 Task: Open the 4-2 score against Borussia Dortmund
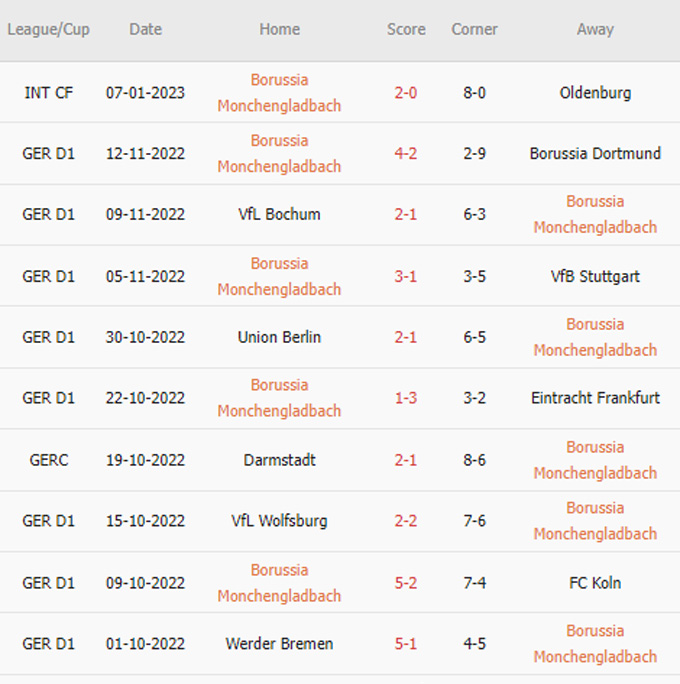click(405, 154)
